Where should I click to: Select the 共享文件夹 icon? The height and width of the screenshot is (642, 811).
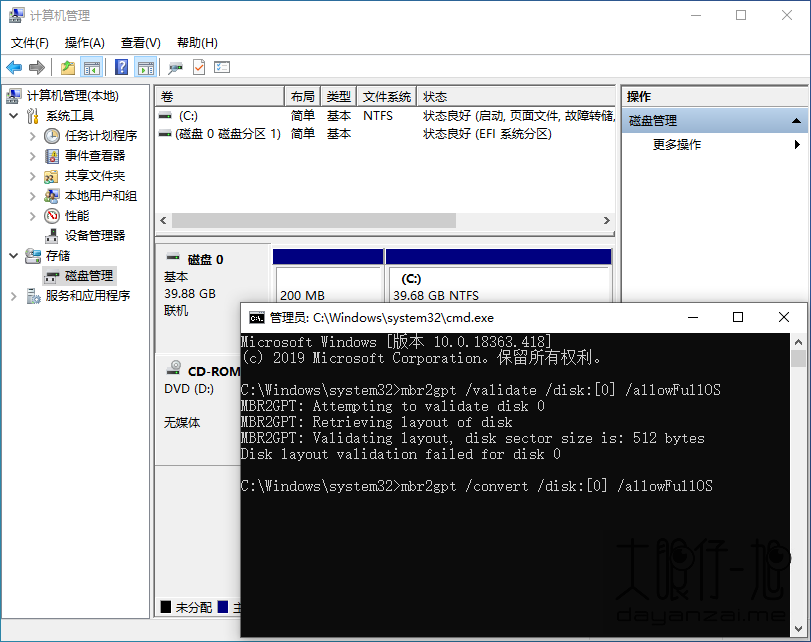[x=50, y=176]
